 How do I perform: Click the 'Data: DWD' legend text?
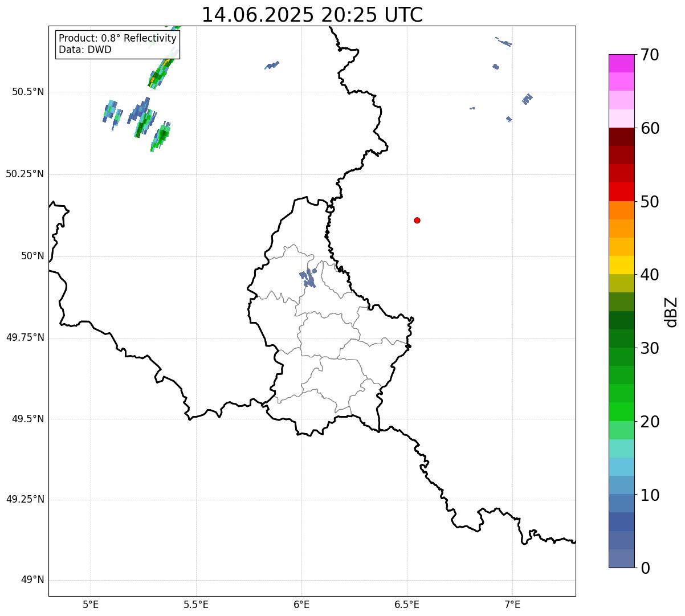pos(85,50)
